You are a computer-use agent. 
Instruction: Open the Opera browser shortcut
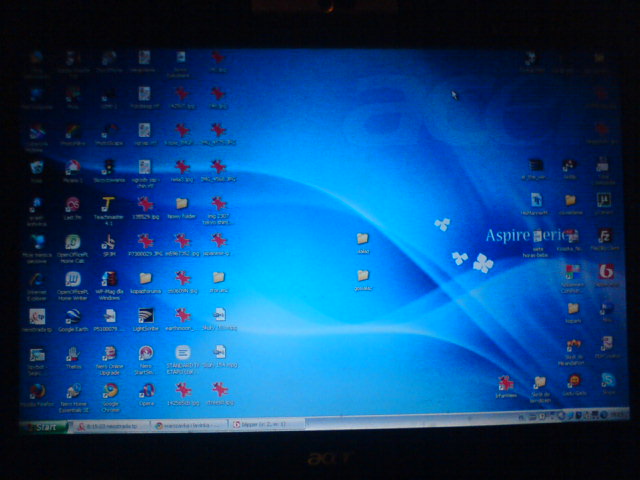point(147,390)
